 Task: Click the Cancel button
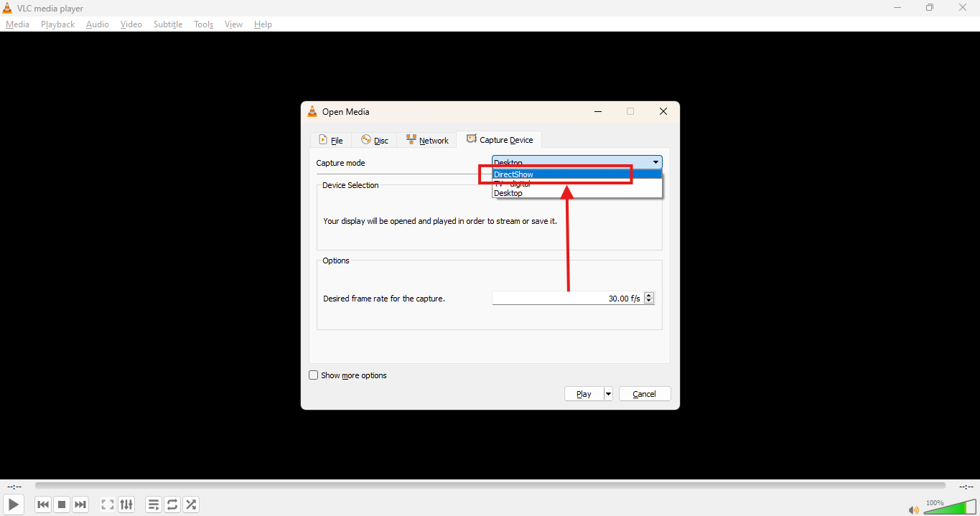tap(644, 393)
